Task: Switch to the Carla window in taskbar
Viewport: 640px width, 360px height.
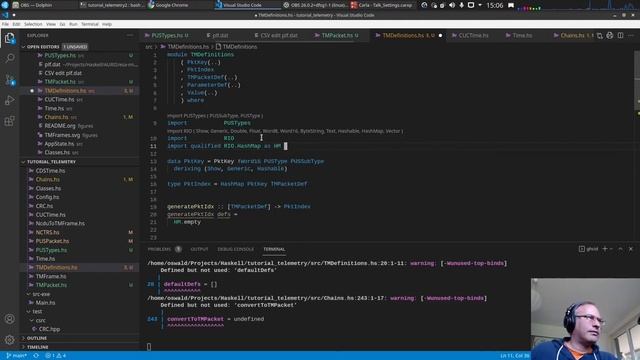Action: 381,5
